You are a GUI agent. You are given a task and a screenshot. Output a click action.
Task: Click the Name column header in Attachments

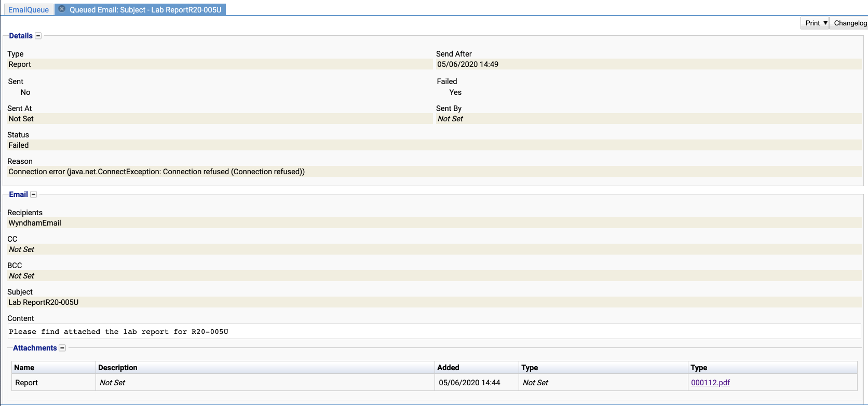54,368
